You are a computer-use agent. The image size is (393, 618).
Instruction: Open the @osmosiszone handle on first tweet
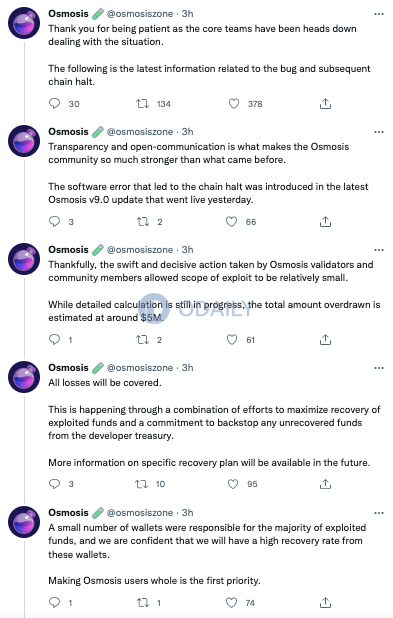[x=140, y=14]
